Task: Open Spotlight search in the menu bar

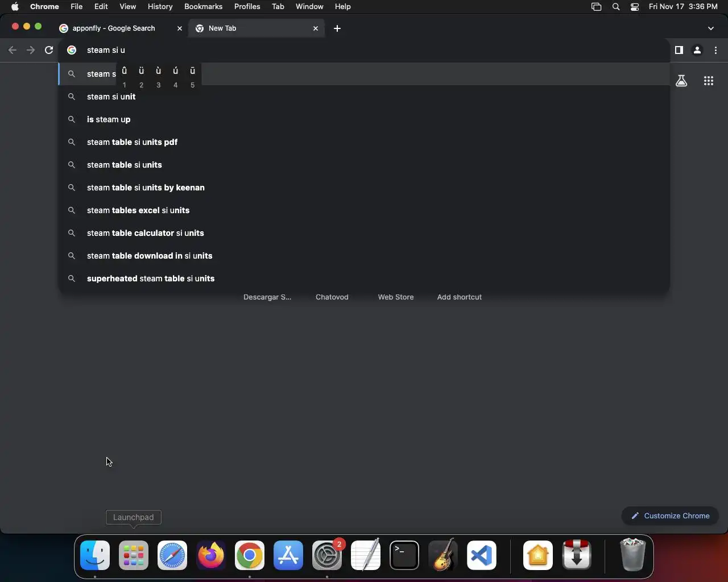Action: click(x=616, y=7)
